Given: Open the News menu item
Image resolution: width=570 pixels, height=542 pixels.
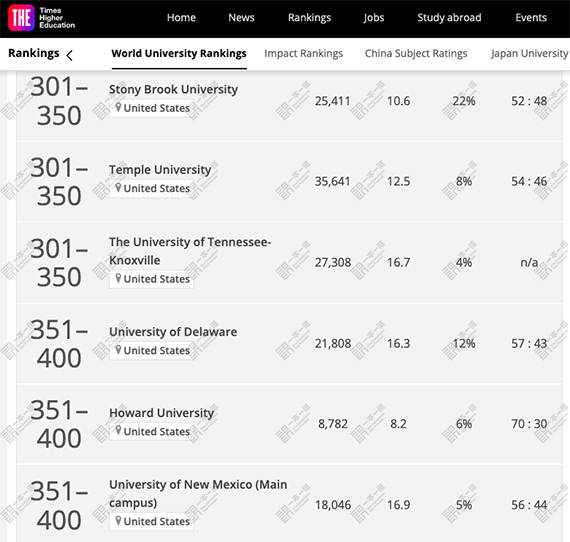Looking at the screenshot, I should point(241,17).
